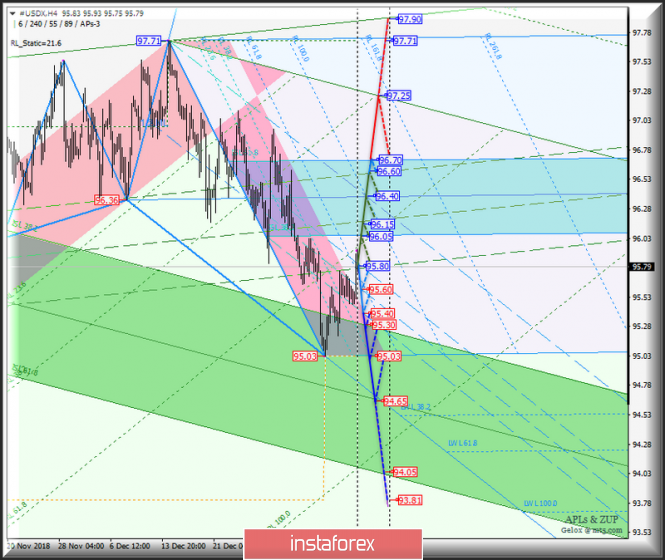Click 96.78 on the price axis
The width and height of the screenshot is (665, 560).
(642, 150)
